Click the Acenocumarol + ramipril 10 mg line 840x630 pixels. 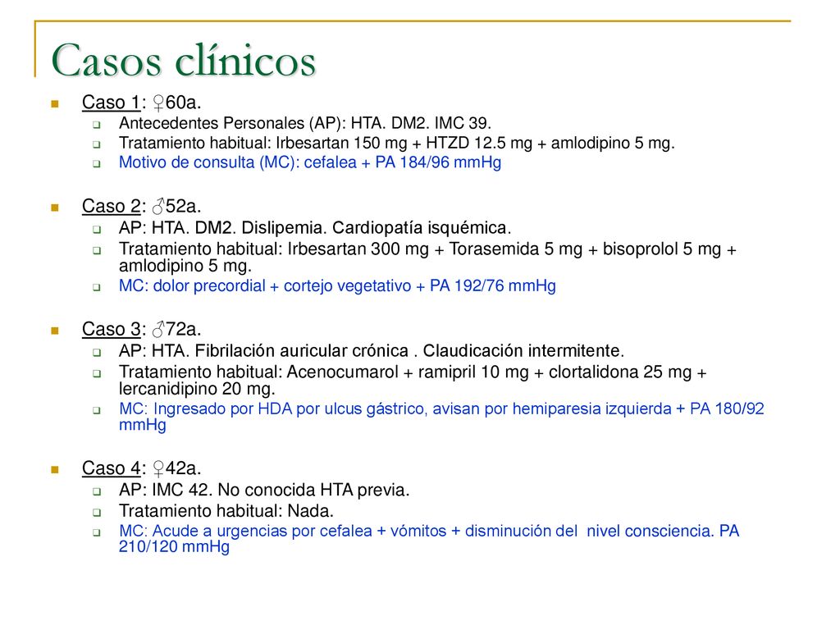413,380
